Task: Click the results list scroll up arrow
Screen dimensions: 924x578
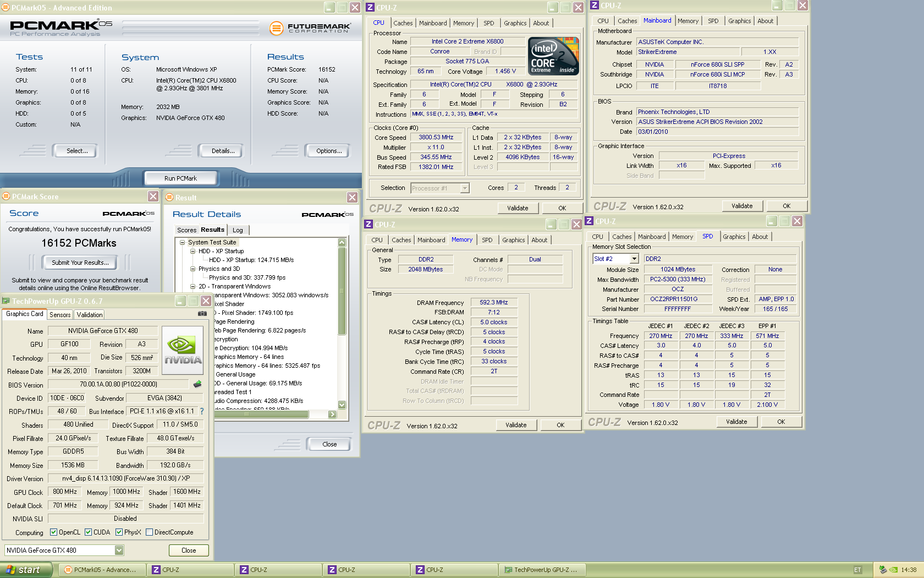Action: tap(342, 242)
